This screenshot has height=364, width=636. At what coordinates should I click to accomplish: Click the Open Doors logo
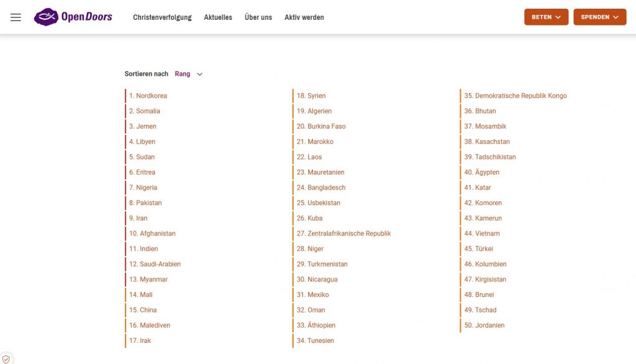pos(73,17)
